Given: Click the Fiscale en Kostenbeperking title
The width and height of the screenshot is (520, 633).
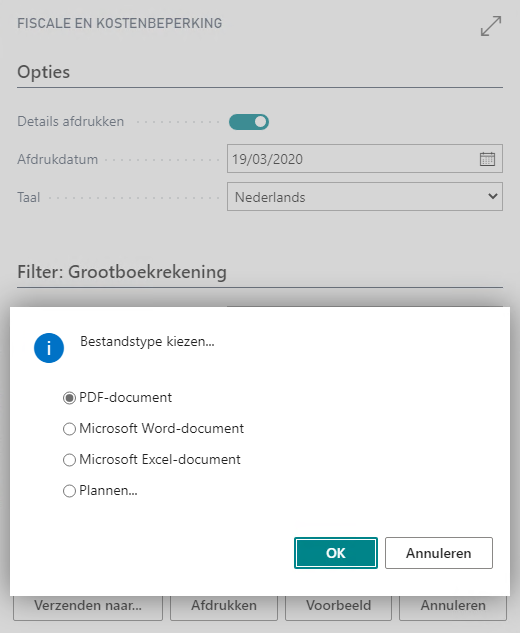Looking at the screenshot, I should [120, 23].
